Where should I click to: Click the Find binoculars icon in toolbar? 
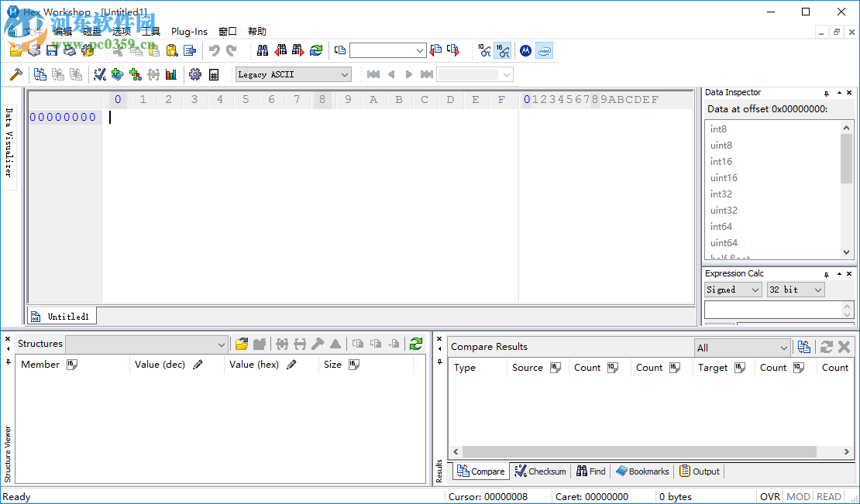pyautogui.click(x=263, y=50)
